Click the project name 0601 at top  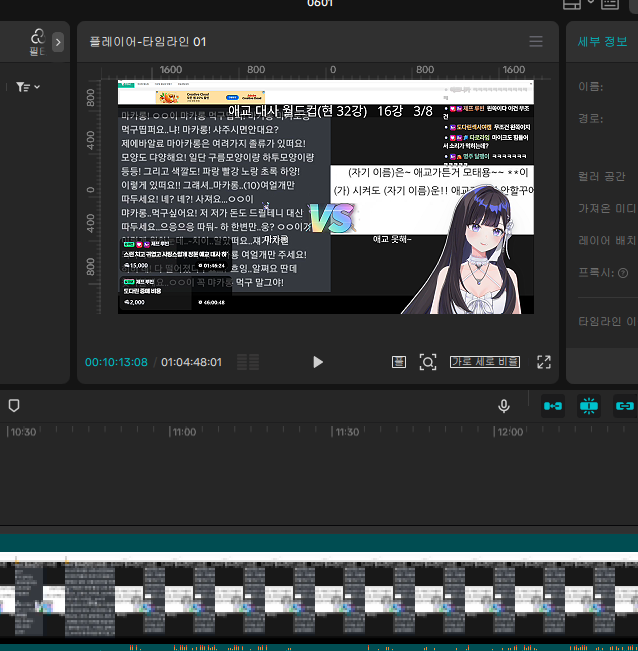tap(320, 3)
